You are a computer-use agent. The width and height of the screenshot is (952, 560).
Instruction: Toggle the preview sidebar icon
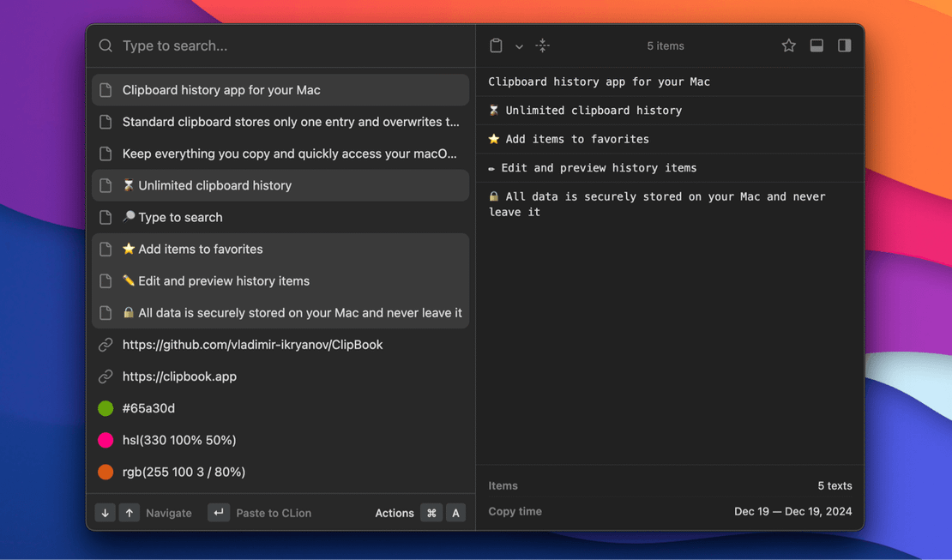845,45
